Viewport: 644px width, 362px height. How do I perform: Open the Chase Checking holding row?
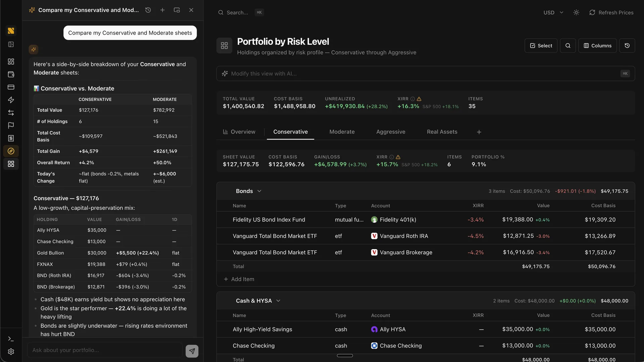[425, 346]
